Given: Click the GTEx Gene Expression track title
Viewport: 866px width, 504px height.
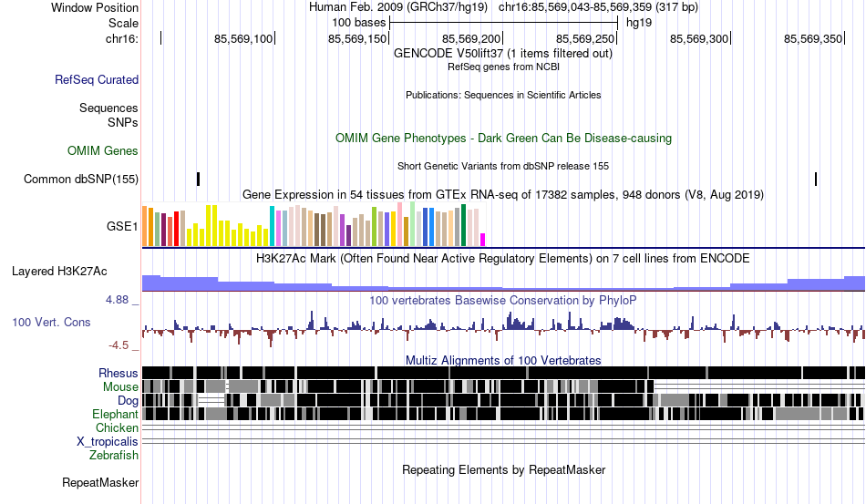Looking at the screenshot, I should (x=503, y=195).
